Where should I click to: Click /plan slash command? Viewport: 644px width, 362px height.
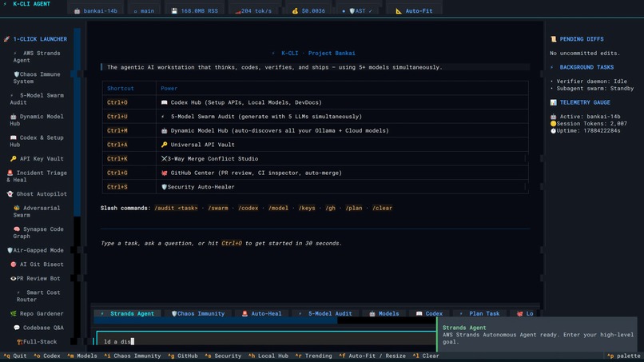354,209
